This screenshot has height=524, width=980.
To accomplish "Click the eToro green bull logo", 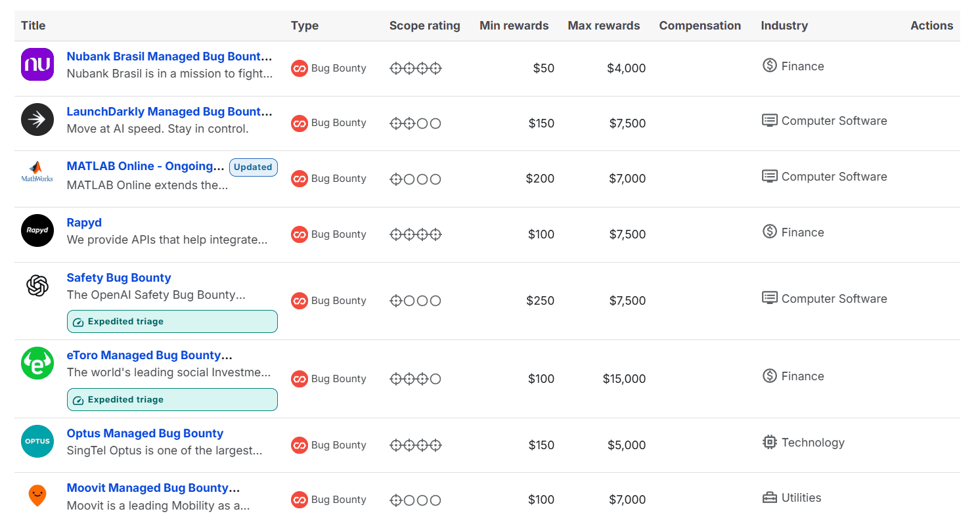I will pos(37,363).
